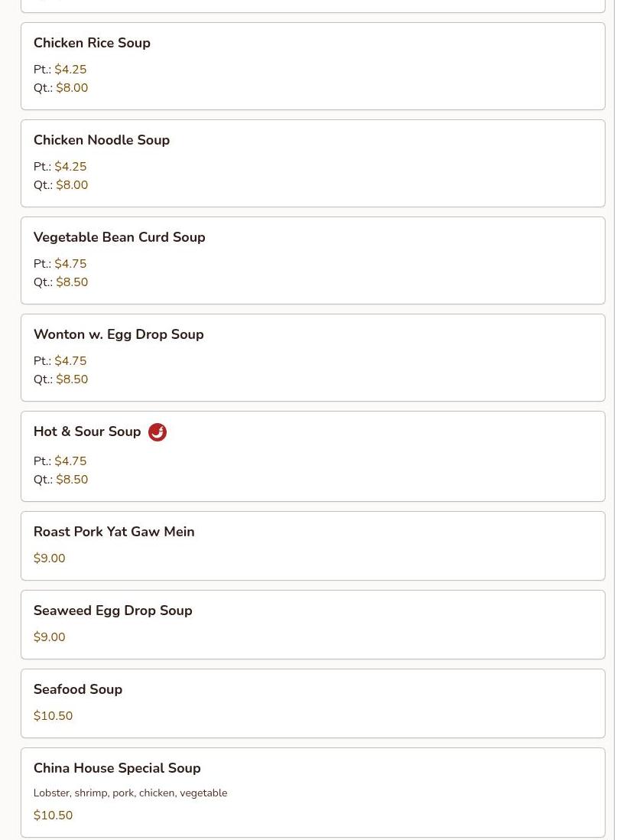
Task: Click Lobster, shrimp, pork description text
Action: pyautogui.click(x=130, y=793)
